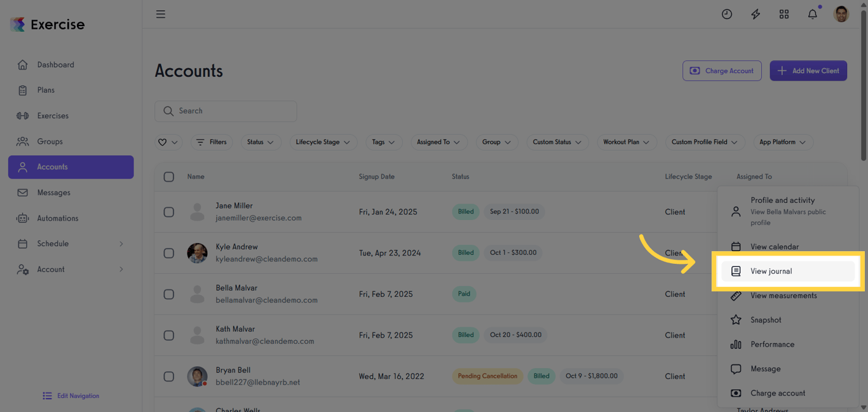
Task: Collapse the sidebar with the hamburger icon
Action: pyautogui.click(x=161, y=13)
